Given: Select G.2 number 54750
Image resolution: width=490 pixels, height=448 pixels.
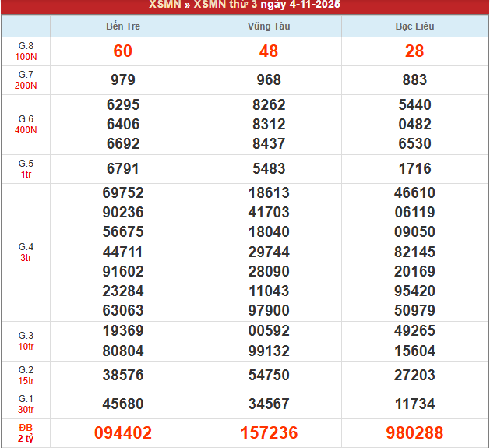Looking at the screenshot, I should tap(269, 376).
